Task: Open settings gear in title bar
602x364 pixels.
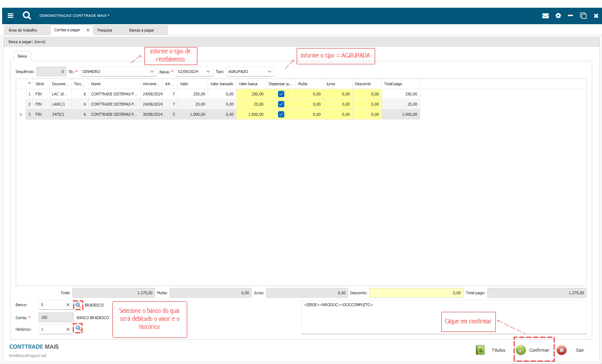Action: [x=558, y=16]
